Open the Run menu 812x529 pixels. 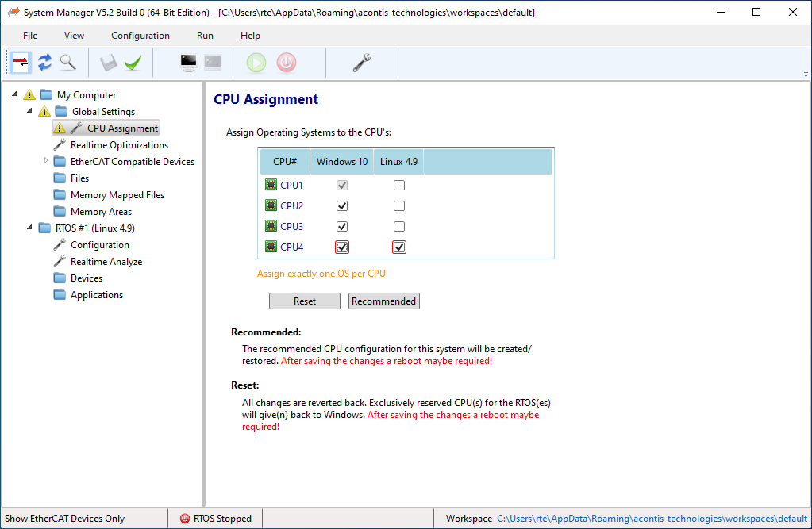(x=205, y=35)
